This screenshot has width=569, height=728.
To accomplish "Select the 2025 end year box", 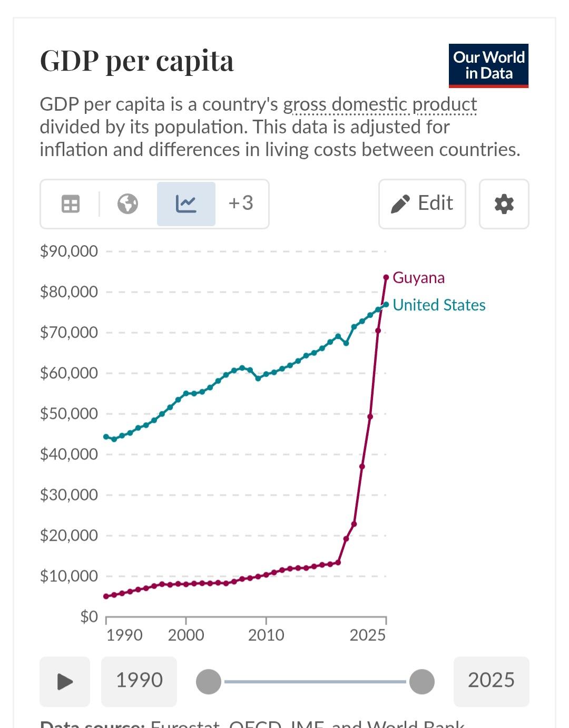I will 491,682.
